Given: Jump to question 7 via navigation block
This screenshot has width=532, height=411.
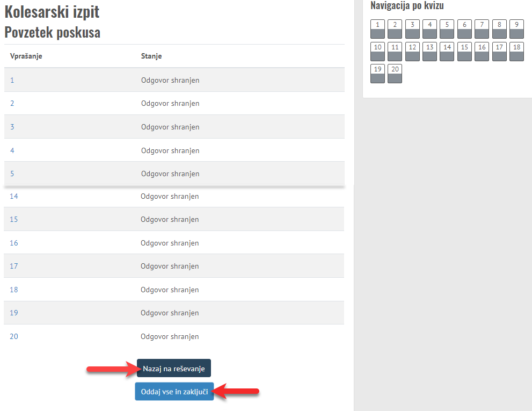Looking at the screenshot, I should coord(482,29).
